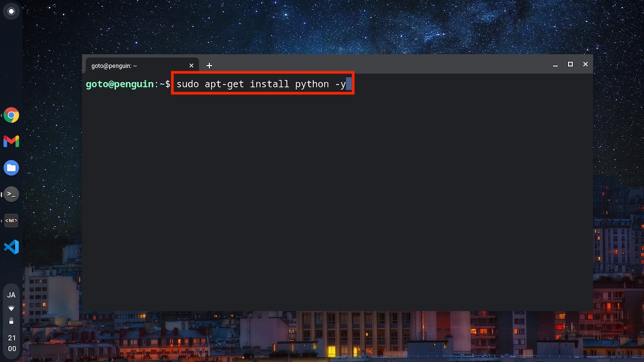Launch Google Chrome from the shelf
644x362 pixels.
(11, 115)
